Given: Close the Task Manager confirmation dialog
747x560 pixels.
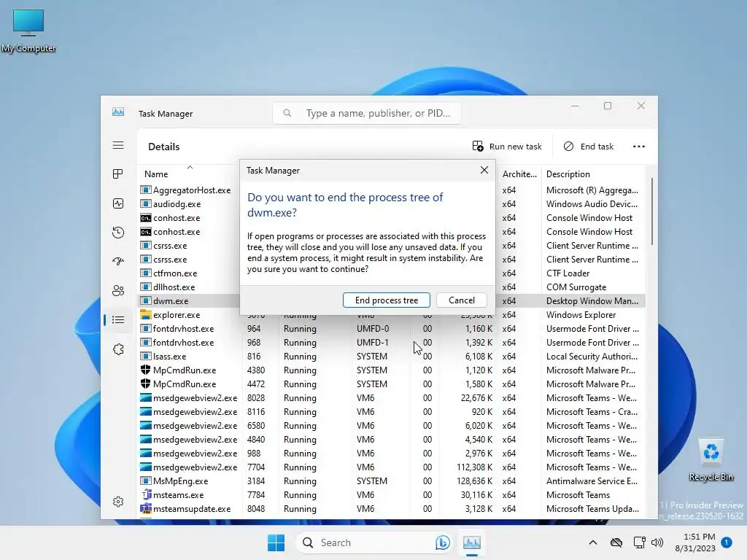Looking at the screenshot, I should [484, 170].
